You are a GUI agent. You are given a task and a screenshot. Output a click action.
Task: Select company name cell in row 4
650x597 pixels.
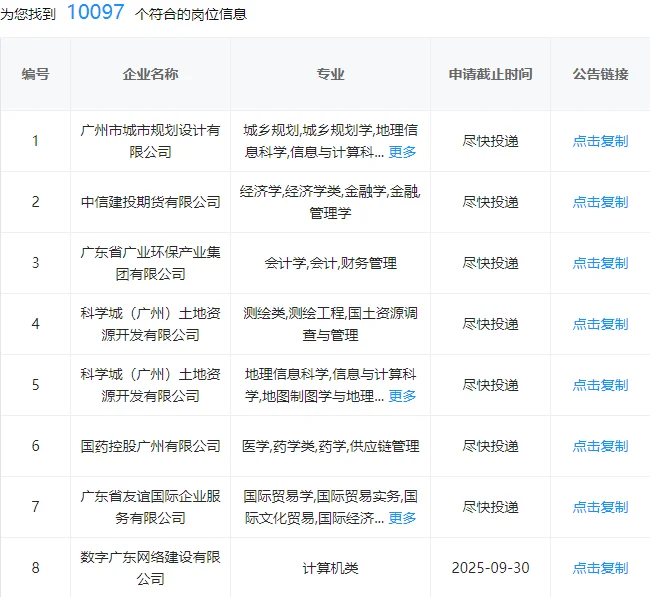150,324
